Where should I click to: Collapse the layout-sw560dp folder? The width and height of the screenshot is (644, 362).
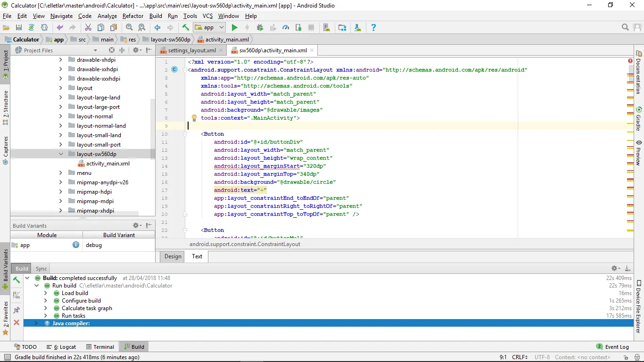point(61,154)
